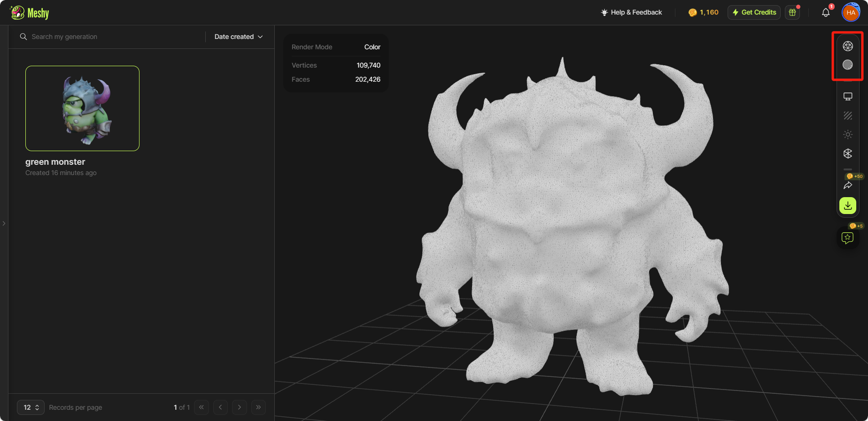This screenshot has height=421, width=868.
Task: Click the search magnifier icon
Action: coord(23,37)
